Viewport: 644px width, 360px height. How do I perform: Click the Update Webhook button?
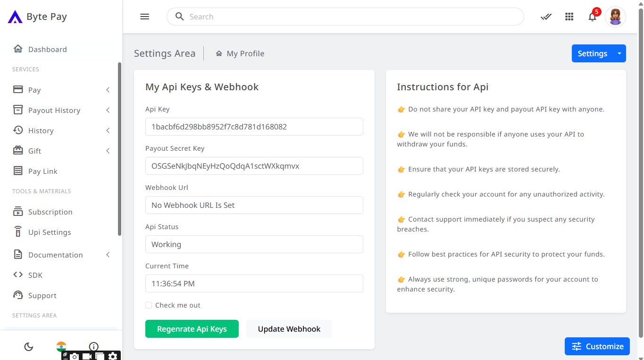(289, 329)
